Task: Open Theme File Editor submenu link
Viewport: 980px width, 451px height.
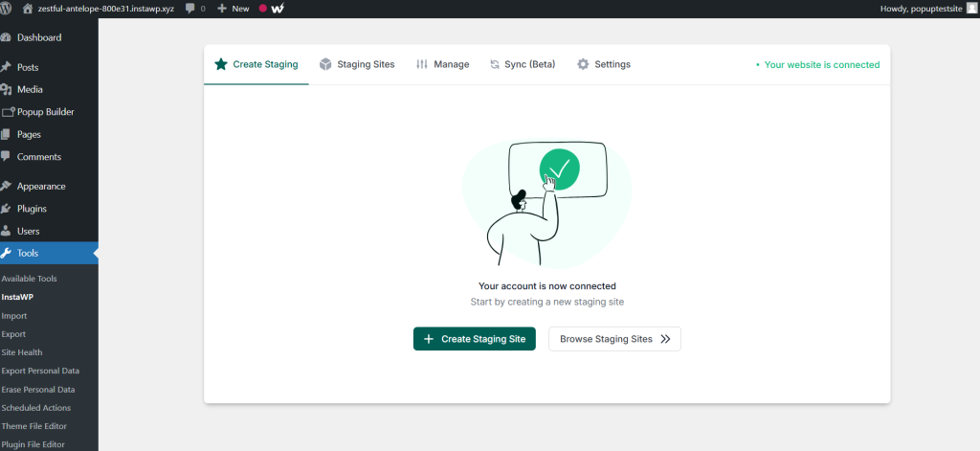Action: 33,426
